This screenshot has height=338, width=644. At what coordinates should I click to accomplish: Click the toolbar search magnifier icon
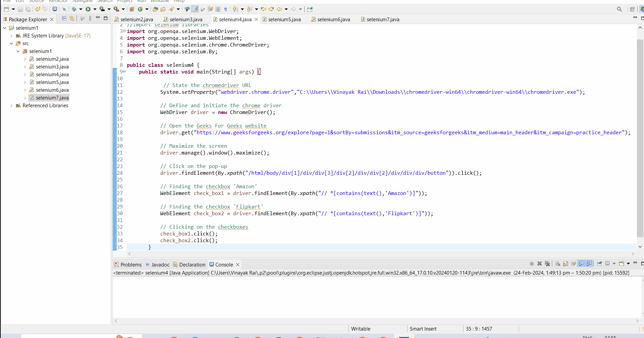pos(619,9)
